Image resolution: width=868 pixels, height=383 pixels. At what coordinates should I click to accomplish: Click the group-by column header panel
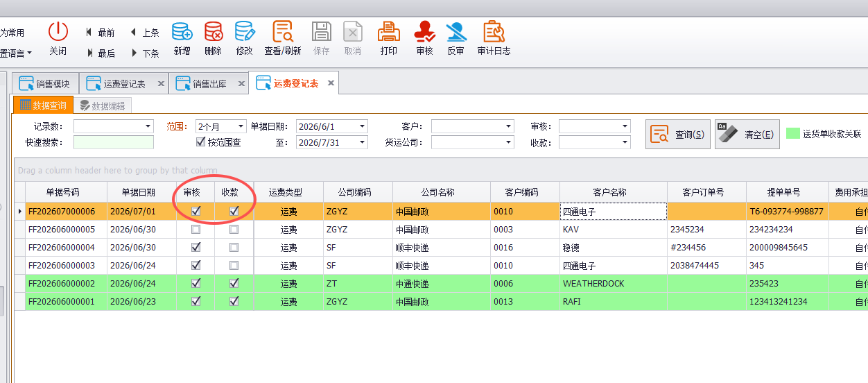[441, 170]
